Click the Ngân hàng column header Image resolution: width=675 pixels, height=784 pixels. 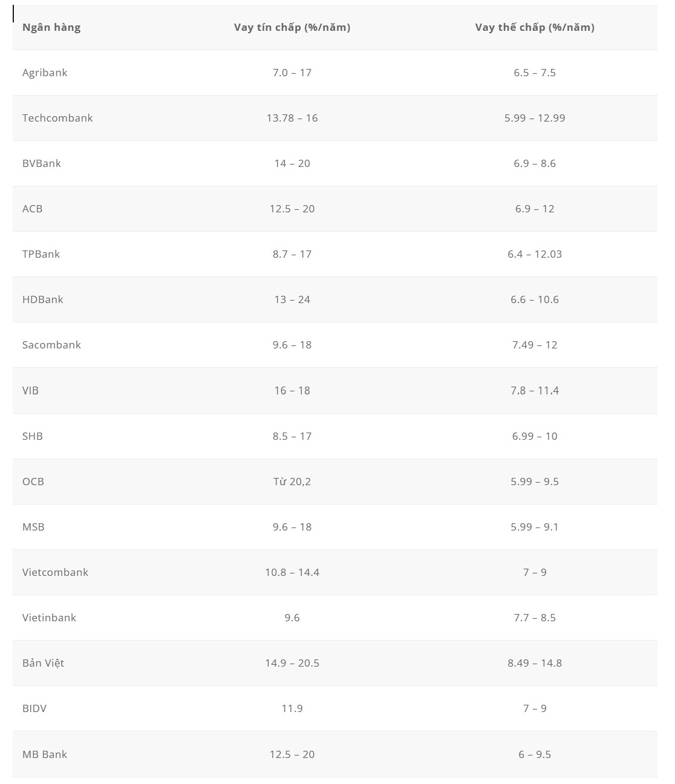[x=51, y=27]
